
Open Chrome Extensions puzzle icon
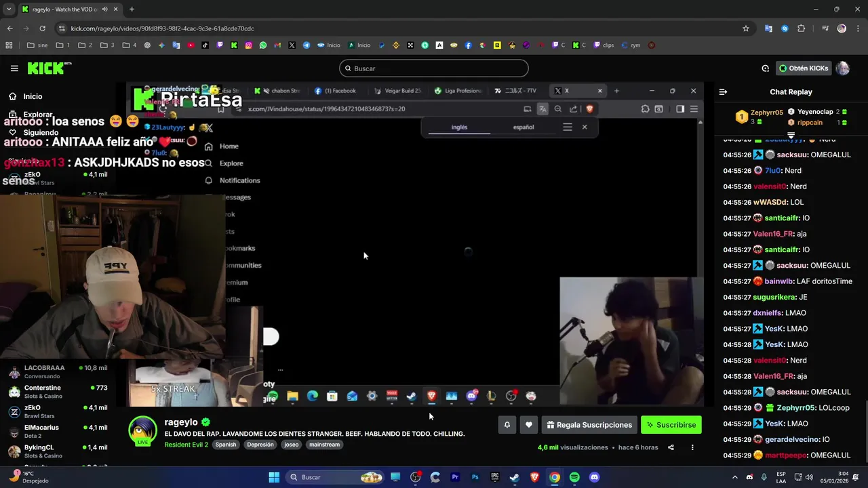point(802,28)
